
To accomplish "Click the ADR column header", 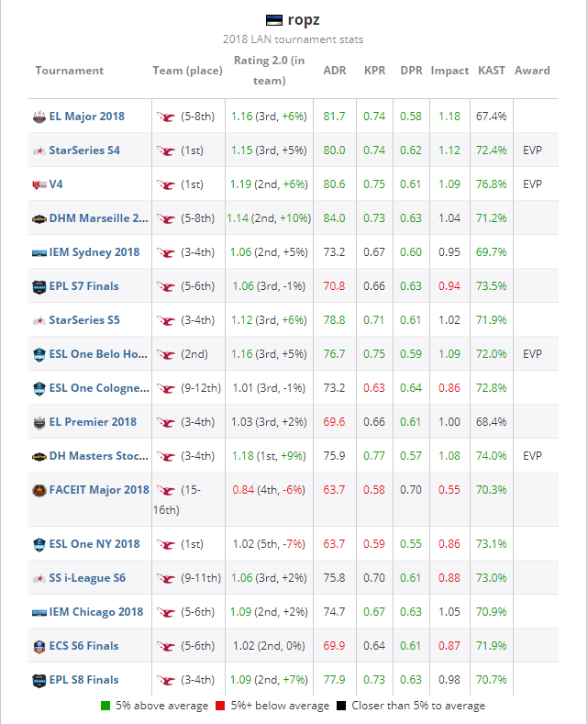I will [x=335, y=71].
